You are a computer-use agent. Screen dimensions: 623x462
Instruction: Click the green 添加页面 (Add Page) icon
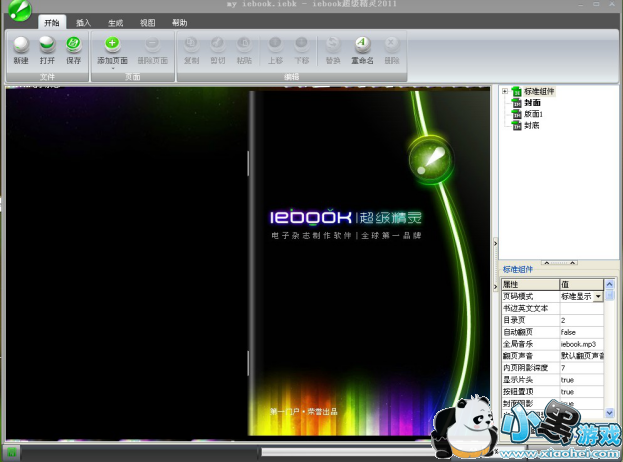(x=112, y=45)
